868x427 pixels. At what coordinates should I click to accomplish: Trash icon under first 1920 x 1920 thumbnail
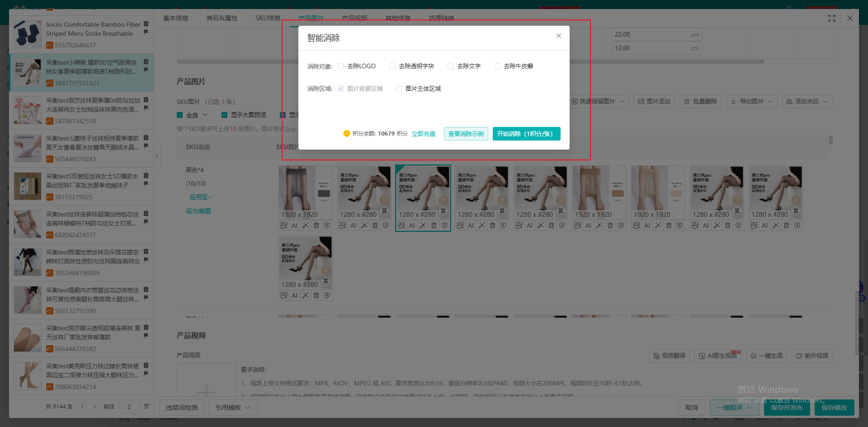[x=316, y=225]
